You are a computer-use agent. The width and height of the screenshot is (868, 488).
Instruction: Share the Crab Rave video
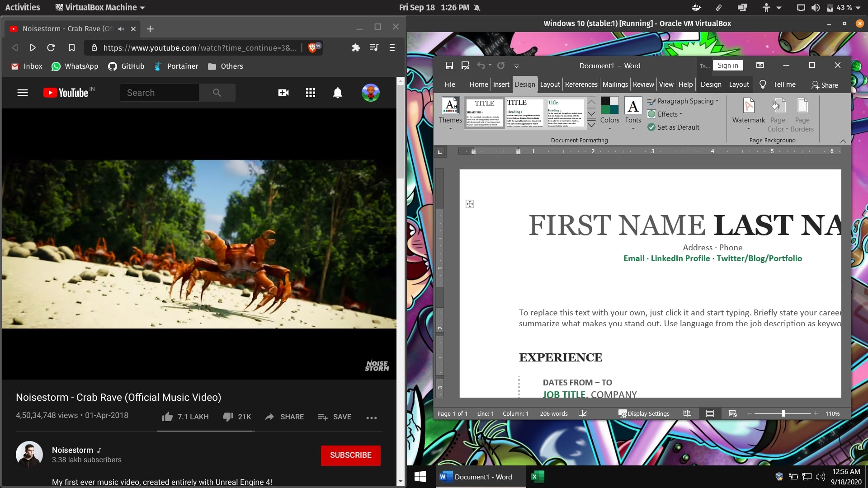tap(284, 417)
